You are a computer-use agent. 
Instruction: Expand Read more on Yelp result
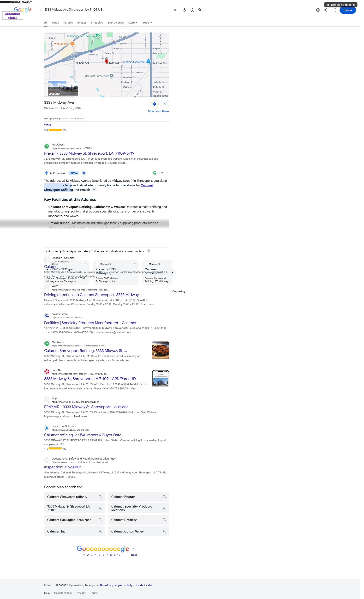click(80, 417)
